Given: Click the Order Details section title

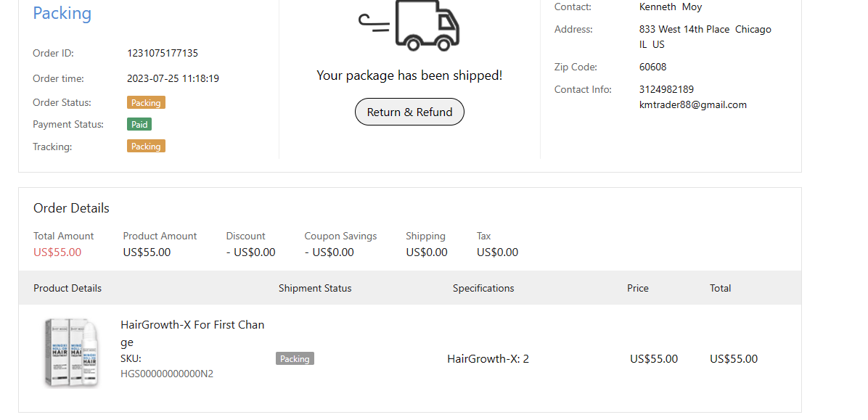Looking at the screenshot, I should [71, 208].
